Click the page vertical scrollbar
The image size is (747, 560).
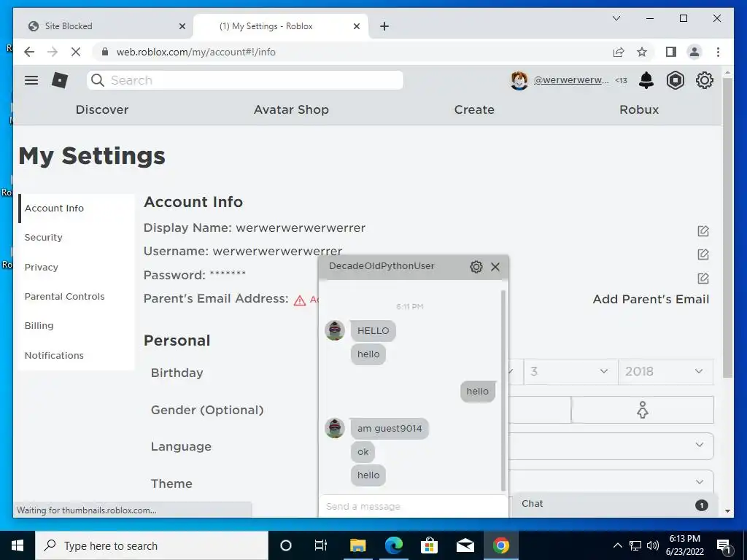pyautogui.click(x=727, y=227)
